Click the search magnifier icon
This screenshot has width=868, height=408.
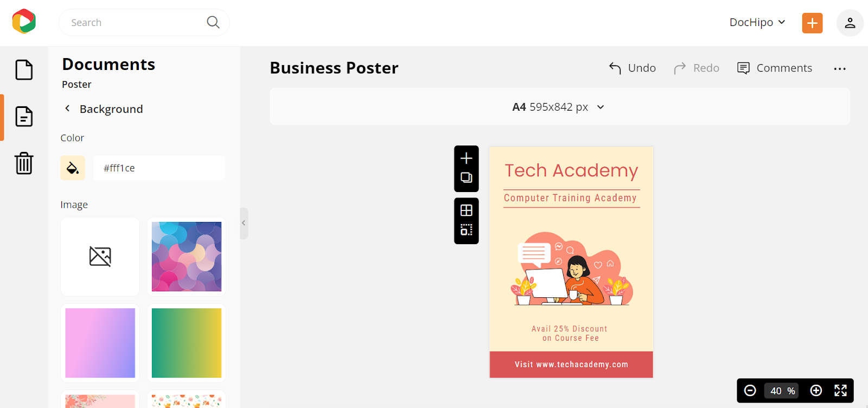pyautogui.click(x=213, y=22)
